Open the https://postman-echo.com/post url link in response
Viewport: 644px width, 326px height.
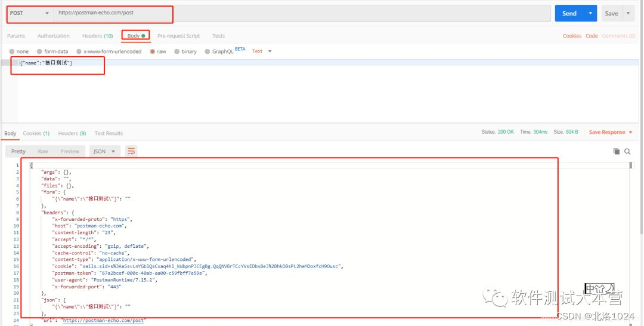click(x=104, y=320)
